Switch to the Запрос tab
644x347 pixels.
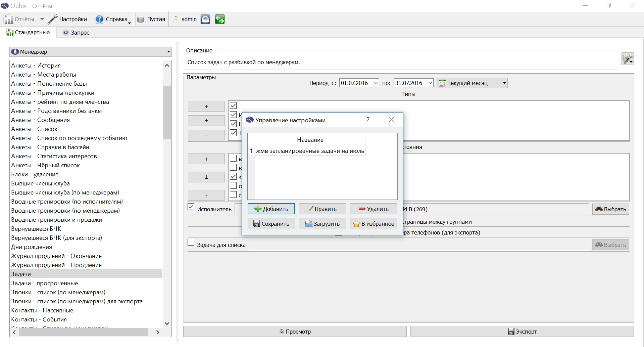tap(76, 33)
